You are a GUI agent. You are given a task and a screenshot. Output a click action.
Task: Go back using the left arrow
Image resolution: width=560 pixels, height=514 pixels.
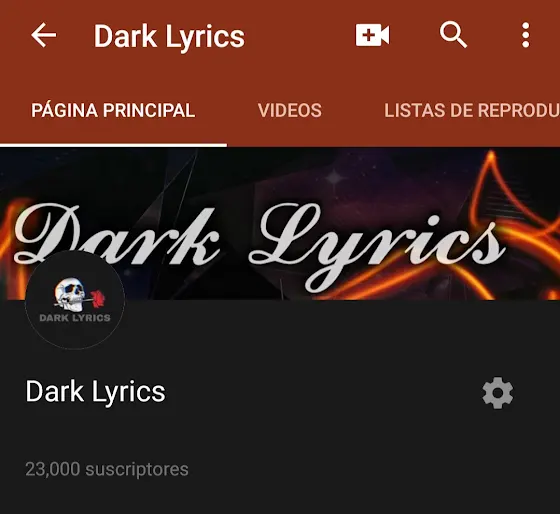(44, 35)
